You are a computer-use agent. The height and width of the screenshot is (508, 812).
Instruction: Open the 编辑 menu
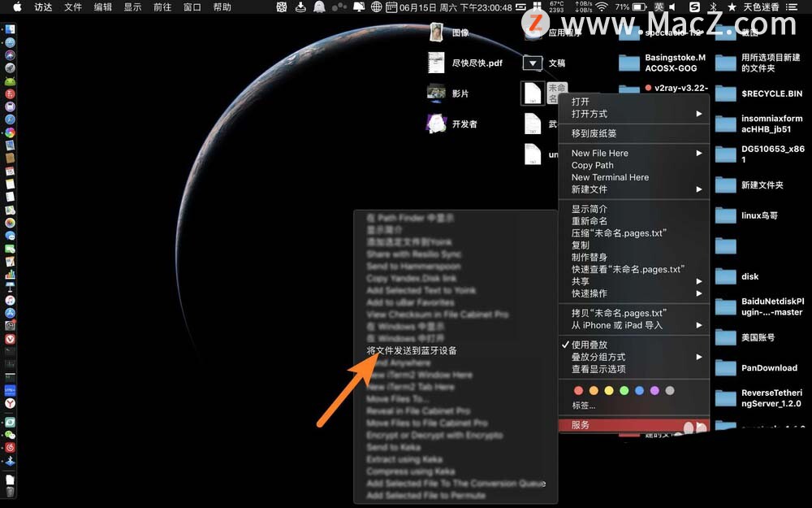pyautogui.click(x=102, y=7)
